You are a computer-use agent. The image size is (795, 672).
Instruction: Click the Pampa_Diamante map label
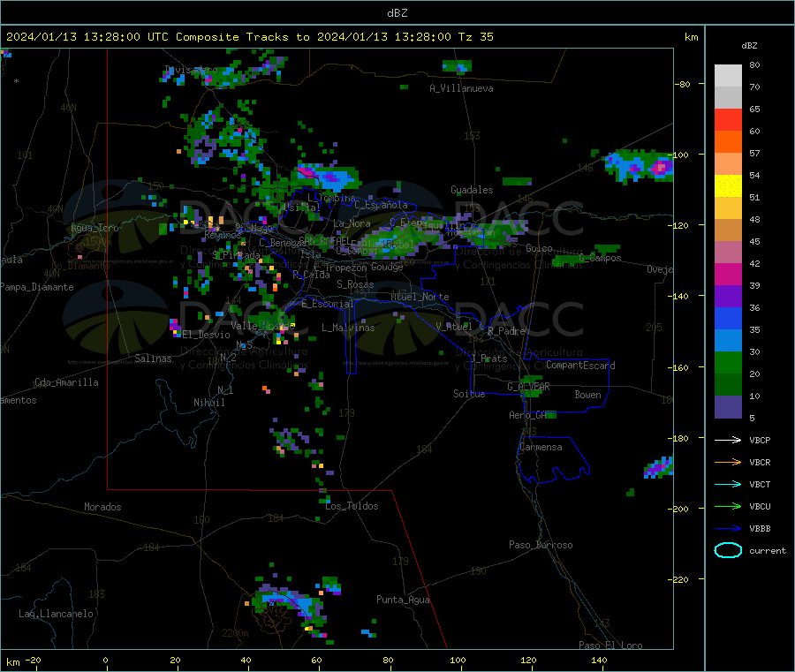pyautogui.click(x=37, y=287)
